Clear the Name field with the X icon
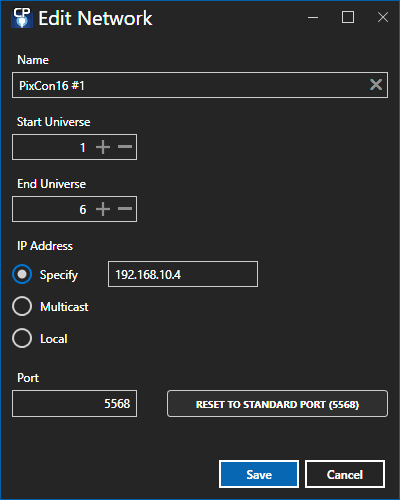The width and height of the screenshot is (400, 500). coord(376,85)
